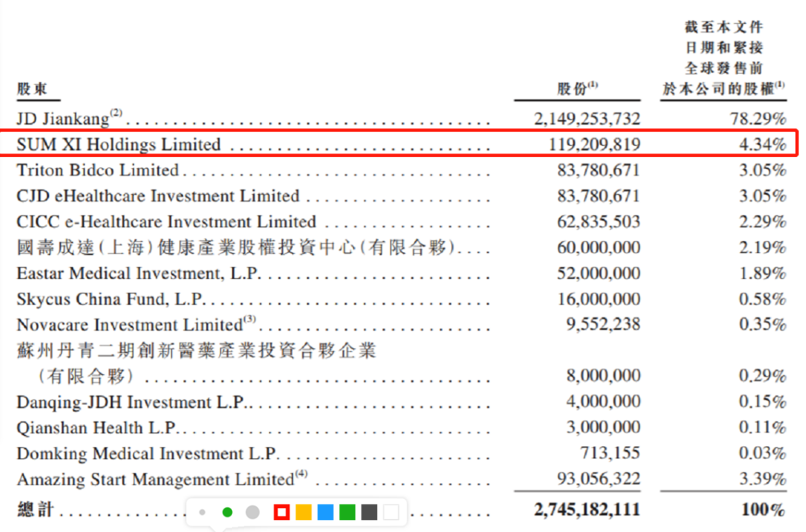Select the white color swatch
The height and width of the screenshot is (532, 806).
pos(391,512)
